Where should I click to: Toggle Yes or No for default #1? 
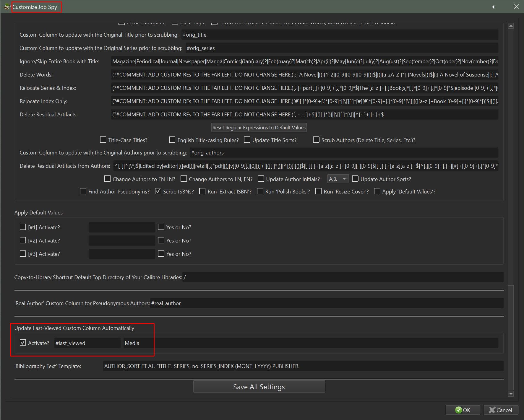[x=161, y=227]
